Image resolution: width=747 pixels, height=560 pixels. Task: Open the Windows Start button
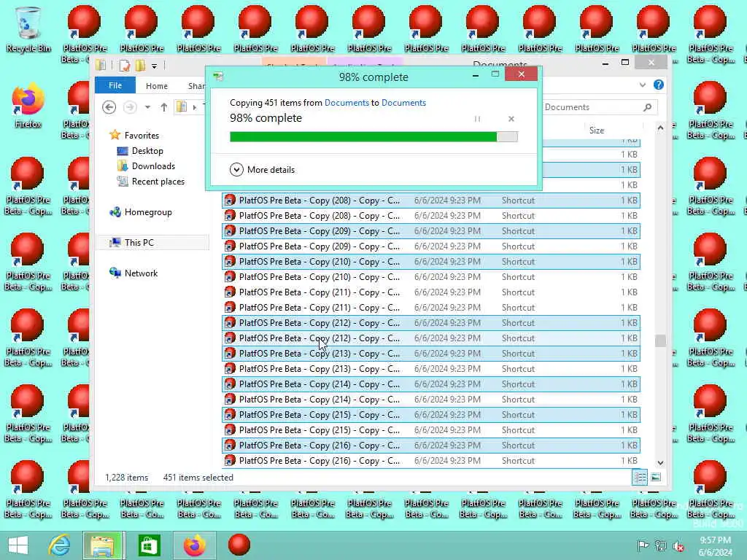18,545
